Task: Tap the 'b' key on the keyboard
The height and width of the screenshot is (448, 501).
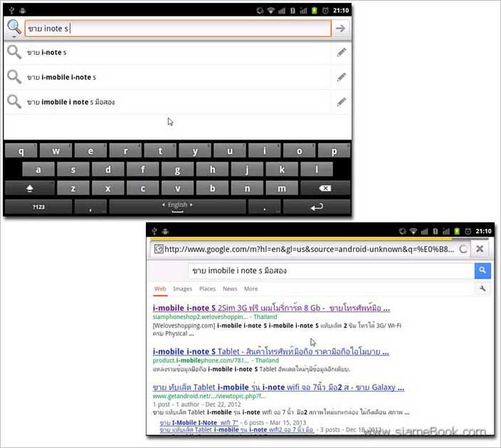Action: pos(212,188)
